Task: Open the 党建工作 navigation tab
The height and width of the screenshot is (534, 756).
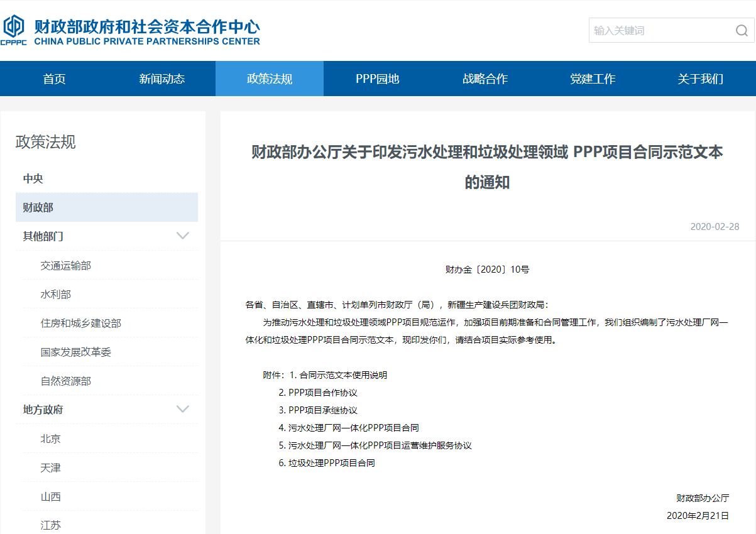Action: [x=593, y=79]
